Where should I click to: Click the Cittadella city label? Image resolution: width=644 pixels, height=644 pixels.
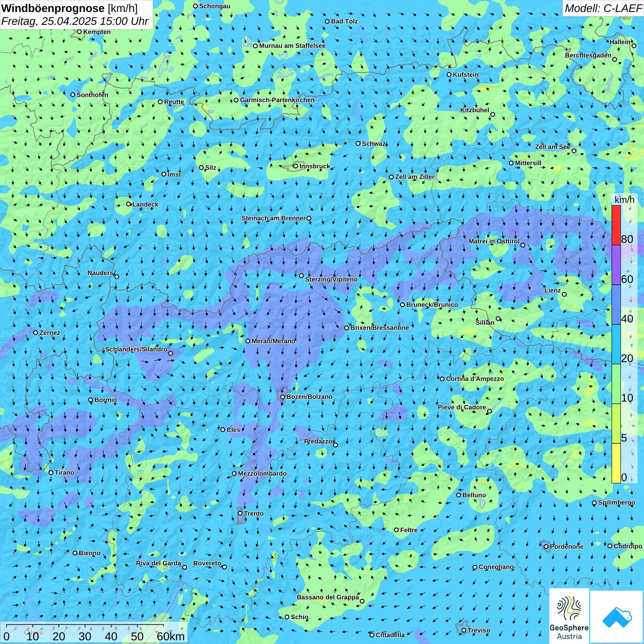pos(390,635)
